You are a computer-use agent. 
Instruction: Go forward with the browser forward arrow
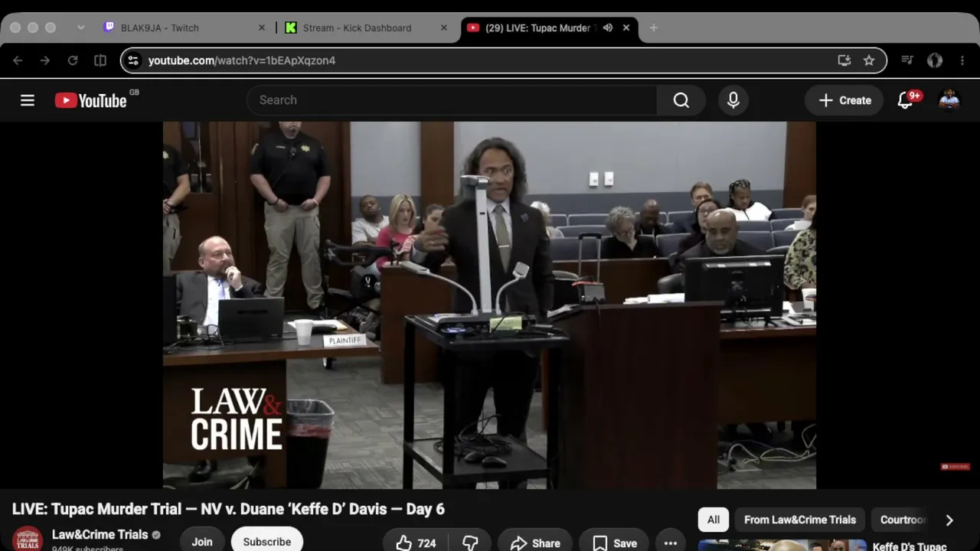45,60
